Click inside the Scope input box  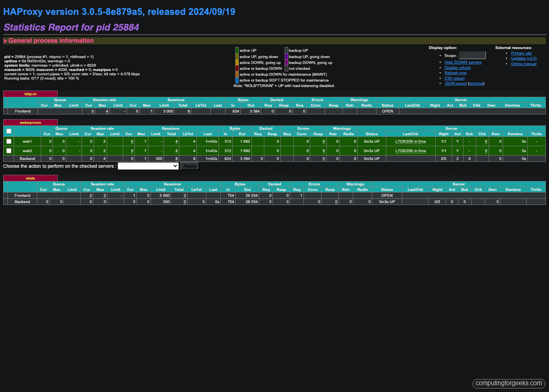tap(472, 55)
